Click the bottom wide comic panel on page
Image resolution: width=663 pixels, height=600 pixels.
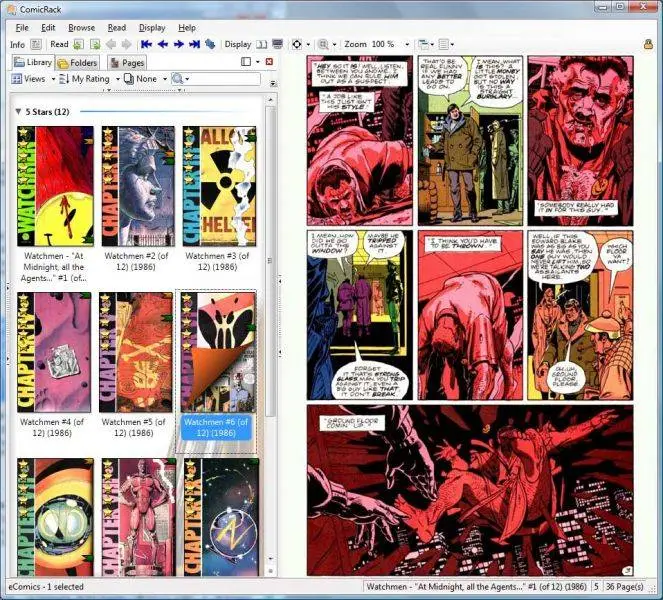[470, 490]
